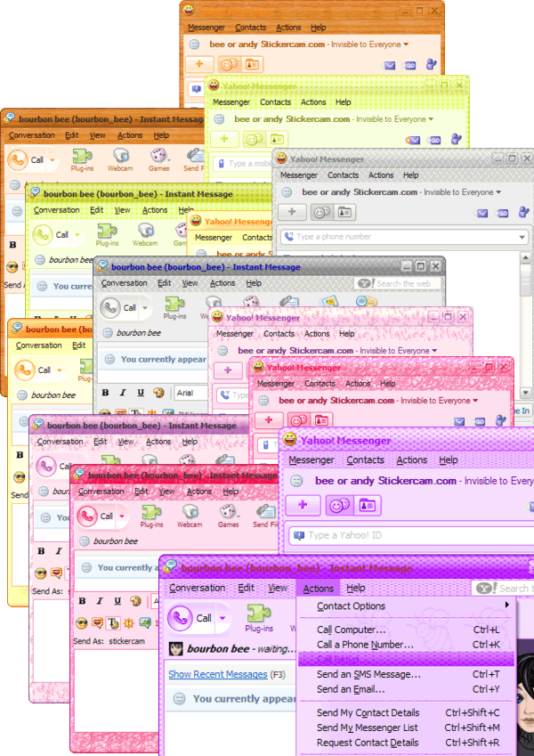Open the text color palette in the red-pink IM window
This screenshot has width=534, height=756.
pos(135,601)
